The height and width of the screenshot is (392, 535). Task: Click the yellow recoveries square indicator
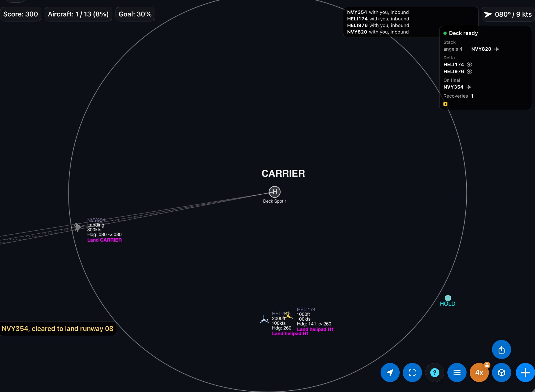pos(445,104)
